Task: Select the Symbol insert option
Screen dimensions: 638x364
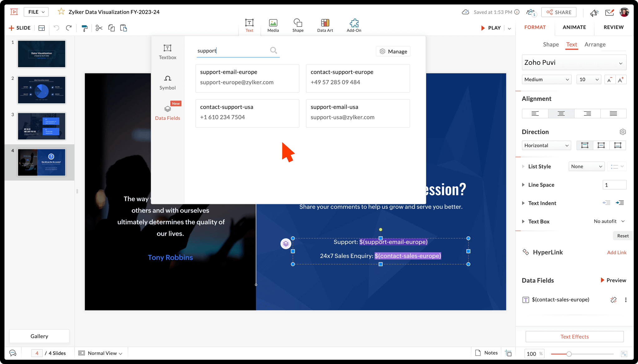Action: (x=167, y=82)
